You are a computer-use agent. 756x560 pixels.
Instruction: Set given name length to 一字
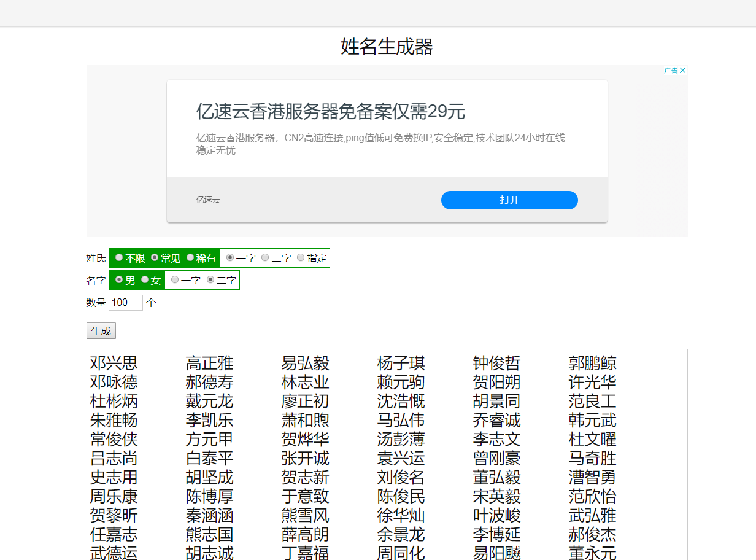point(176,280)
